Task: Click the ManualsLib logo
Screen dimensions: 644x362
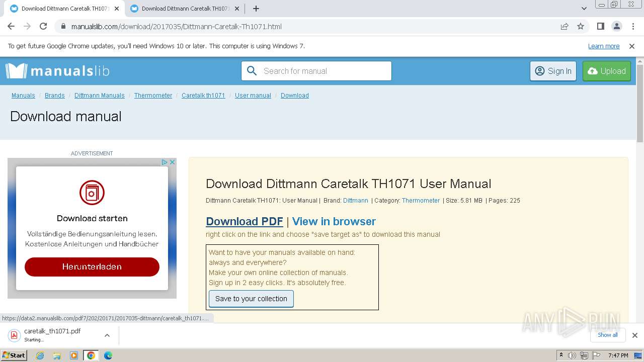Action: [x=57, y=71]
